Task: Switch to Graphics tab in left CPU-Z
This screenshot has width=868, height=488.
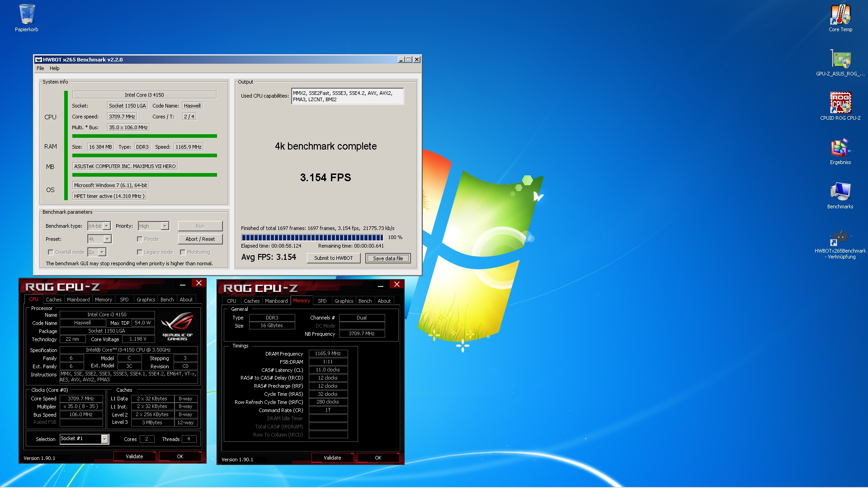Action: pos(146,300)
